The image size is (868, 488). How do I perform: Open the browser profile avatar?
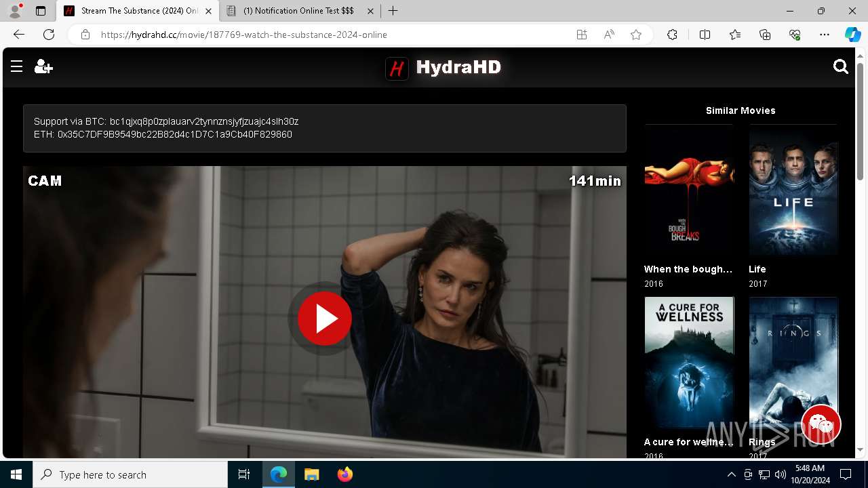click(x=15, y=11)
